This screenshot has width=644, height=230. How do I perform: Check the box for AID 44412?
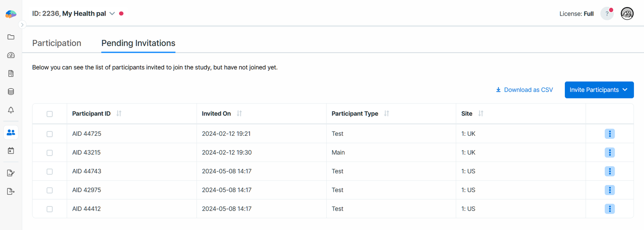pyautogui.click(x=50, y=209)
